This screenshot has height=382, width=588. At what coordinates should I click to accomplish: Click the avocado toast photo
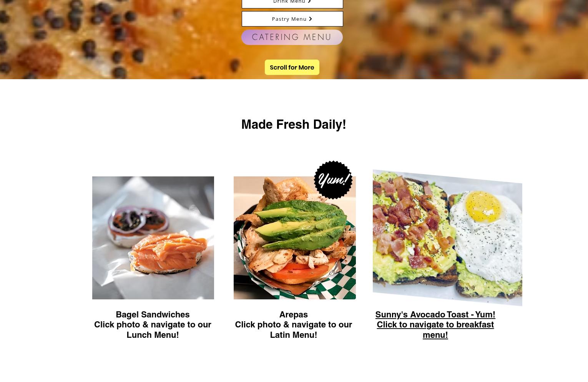tap(447, 238)
